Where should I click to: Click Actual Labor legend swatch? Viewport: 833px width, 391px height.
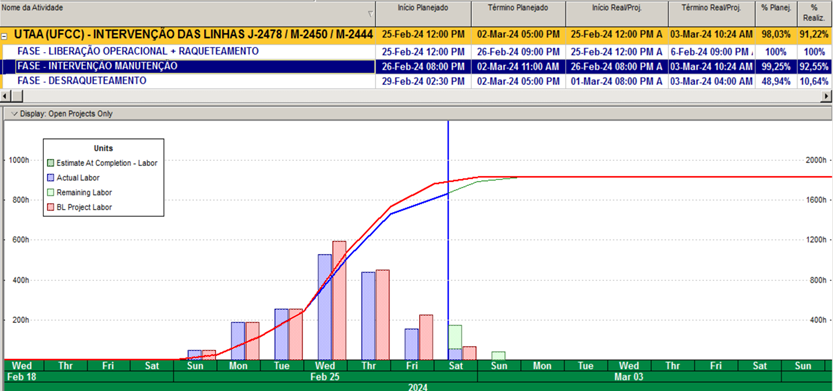50,177
